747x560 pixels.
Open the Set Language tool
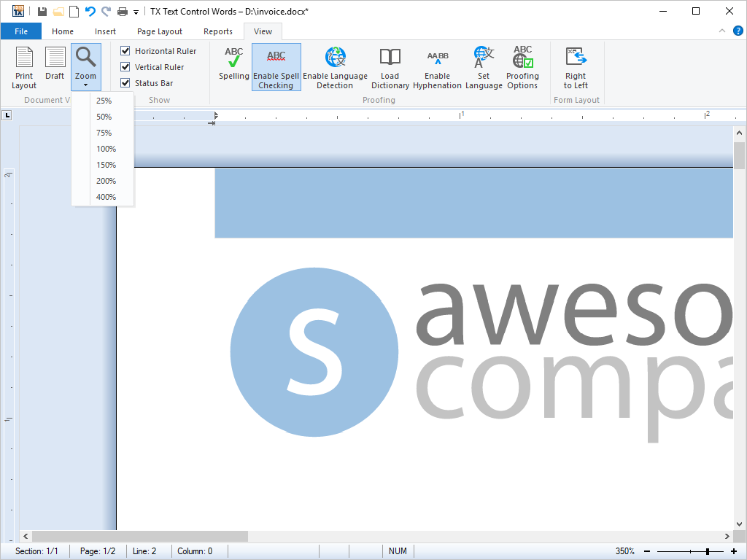484,66
